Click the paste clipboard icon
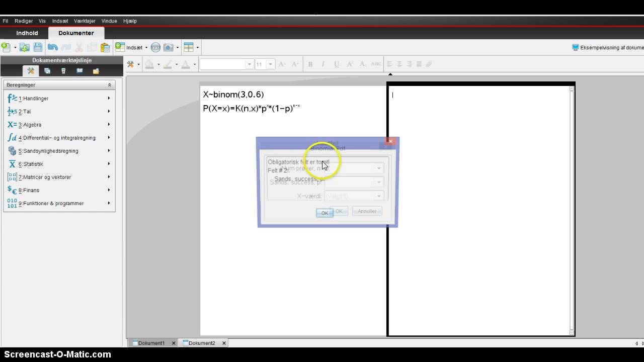The width and height of the screenshot is (644, 362). 105,47
